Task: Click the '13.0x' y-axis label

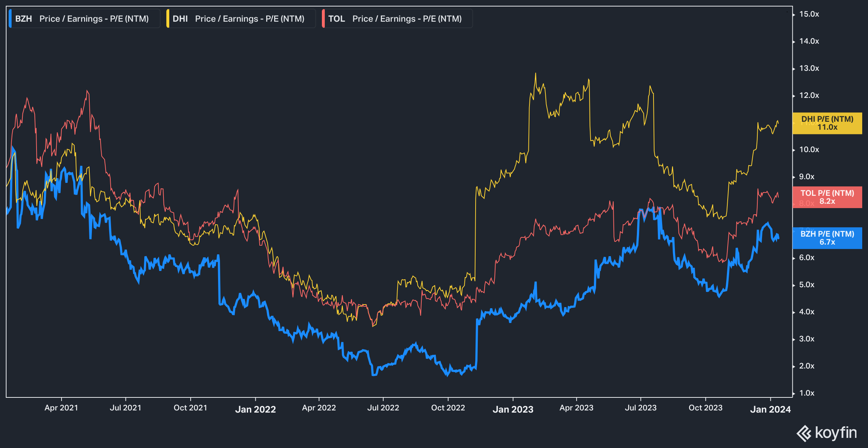Action: 809,68
